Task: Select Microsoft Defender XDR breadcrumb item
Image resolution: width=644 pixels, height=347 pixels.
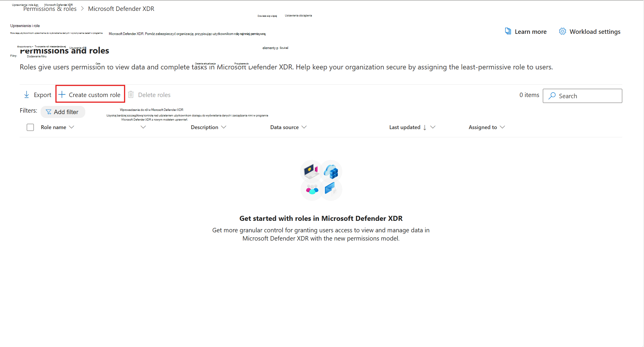Action: [121, 9]
